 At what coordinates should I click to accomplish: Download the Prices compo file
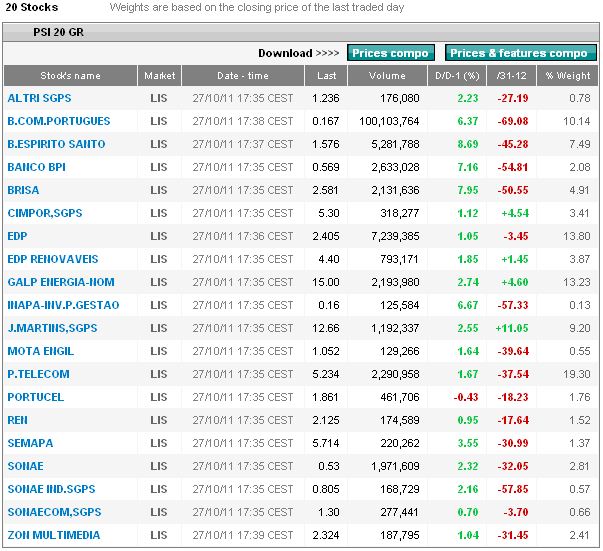(x=390, y=53)
